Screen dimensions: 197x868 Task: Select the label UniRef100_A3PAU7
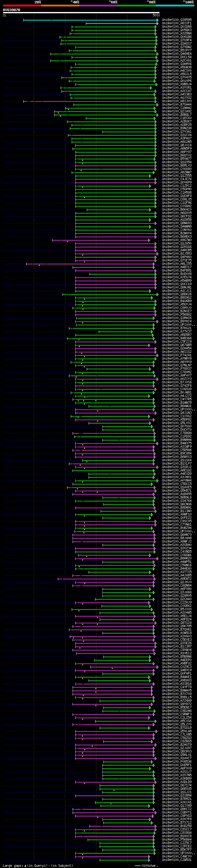coord(177,138)
